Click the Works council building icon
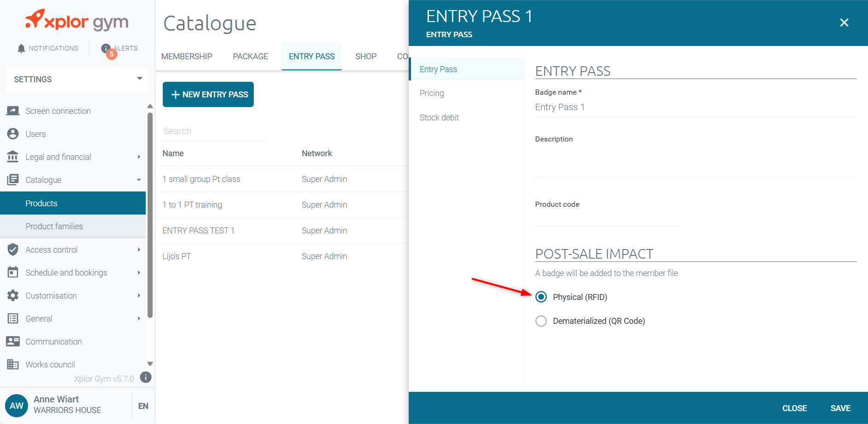 click(13, 365)
